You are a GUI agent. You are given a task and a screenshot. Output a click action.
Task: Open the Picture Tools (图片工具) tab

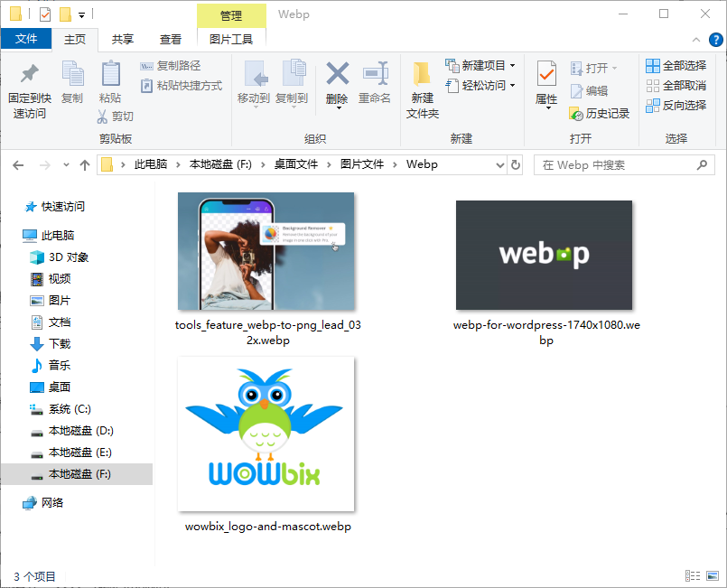click(x=231, y=40)
